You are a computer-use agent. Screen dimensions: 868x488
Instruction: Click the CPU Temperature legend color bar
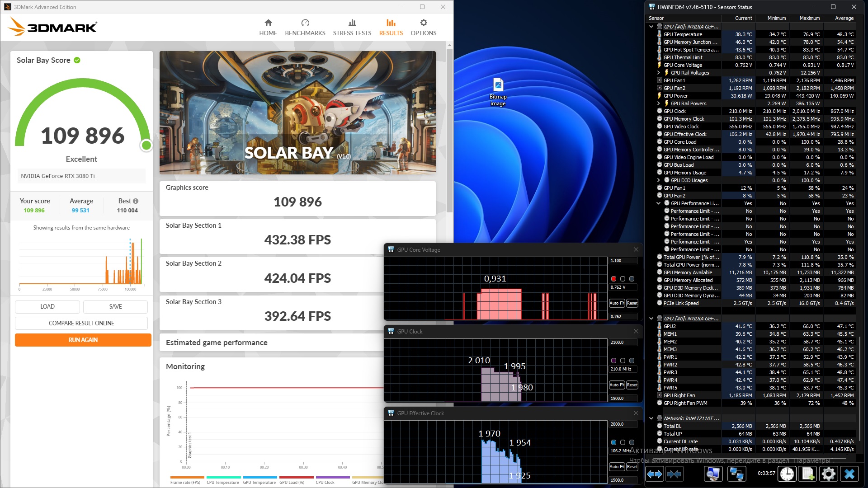(x=223, y=477)
